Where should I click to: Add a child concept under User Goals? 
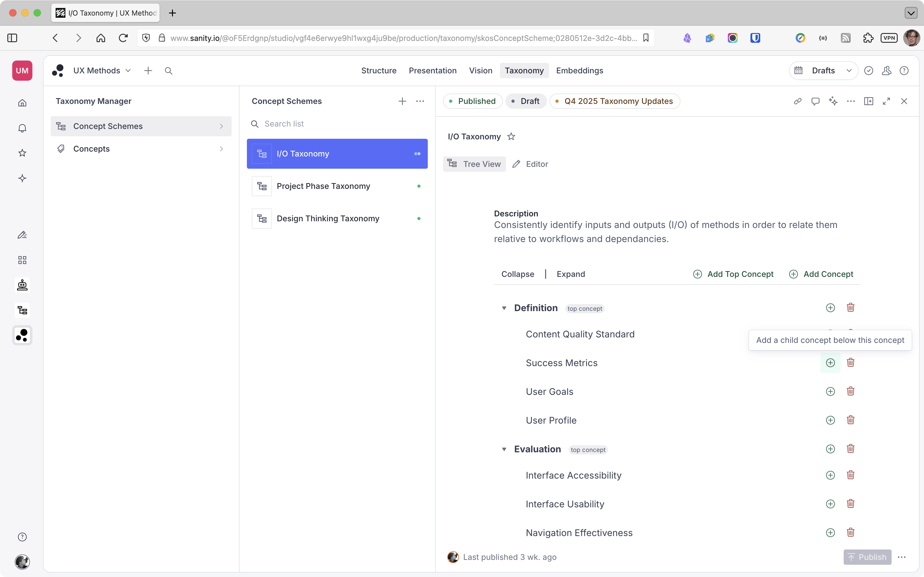830,391
